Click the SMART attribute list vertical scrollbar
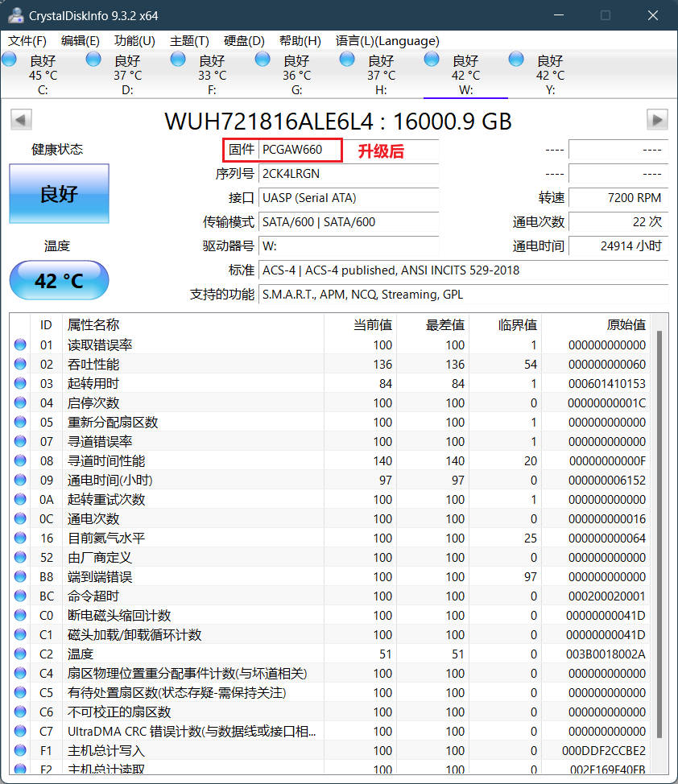Image resolution: width=678 pixels, height=784 pixels. click(659, 534)
